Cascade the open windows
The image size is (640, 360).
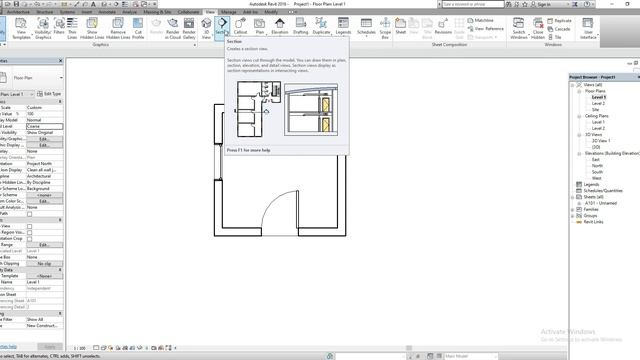click(x=559, y=29)
